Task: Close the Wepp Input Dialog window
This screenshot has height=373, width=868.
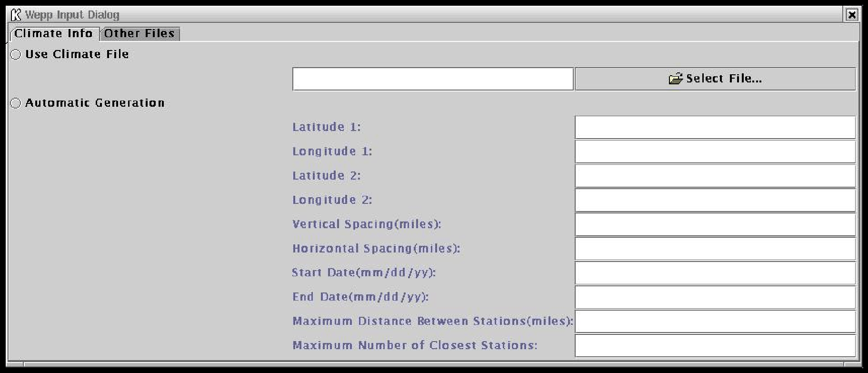Action: click(x=852, y=15)
